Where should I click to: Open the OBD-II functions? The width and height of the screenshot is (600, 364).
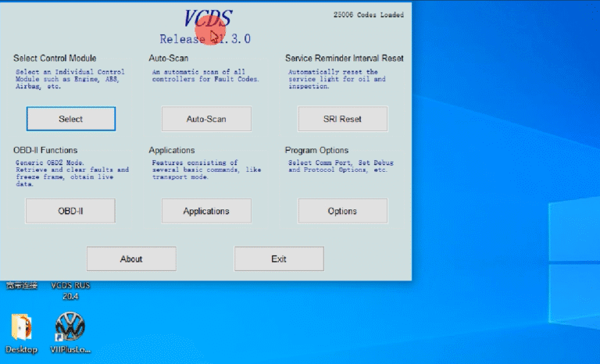coord(70,211)
